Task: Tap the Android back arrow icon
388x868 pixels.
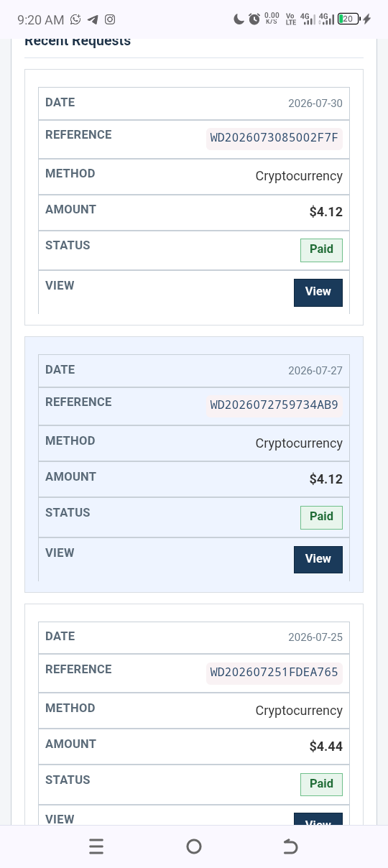Action: [x=290, y=846]
